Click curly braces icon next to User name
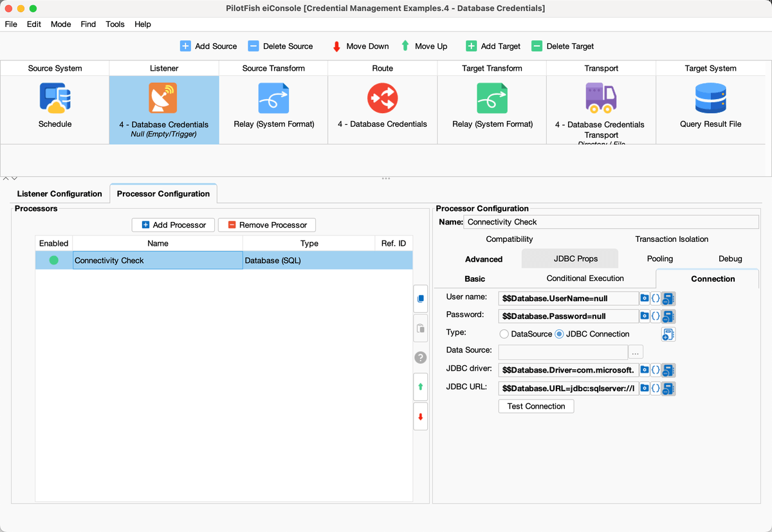The width and height of the screenshot is (772, 532). (656, 298)
